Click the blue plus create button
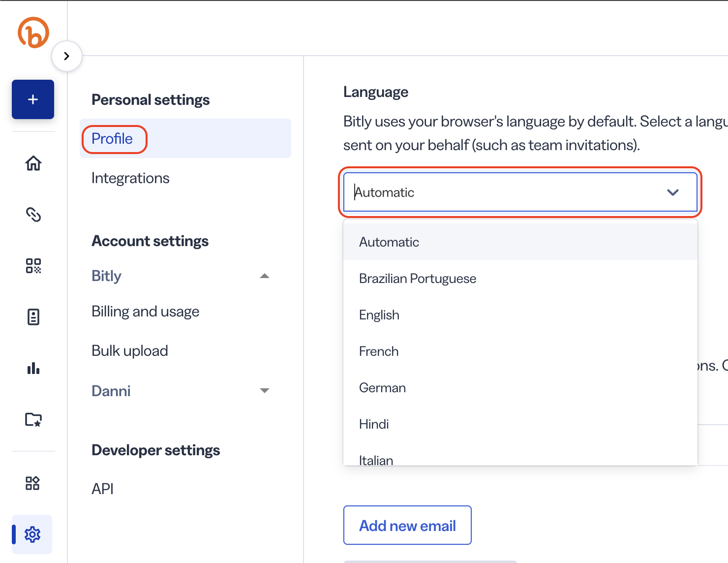 point(33,99)
